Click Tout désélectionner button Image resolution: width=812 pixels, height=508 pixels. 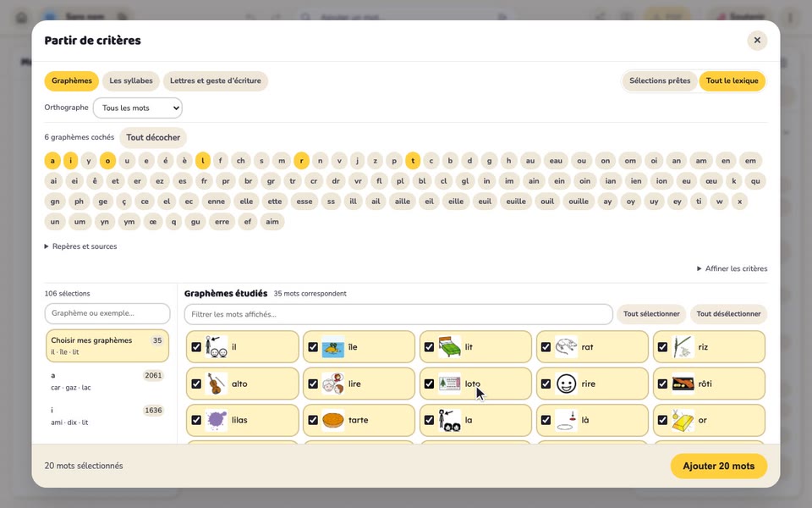[728, 314]
